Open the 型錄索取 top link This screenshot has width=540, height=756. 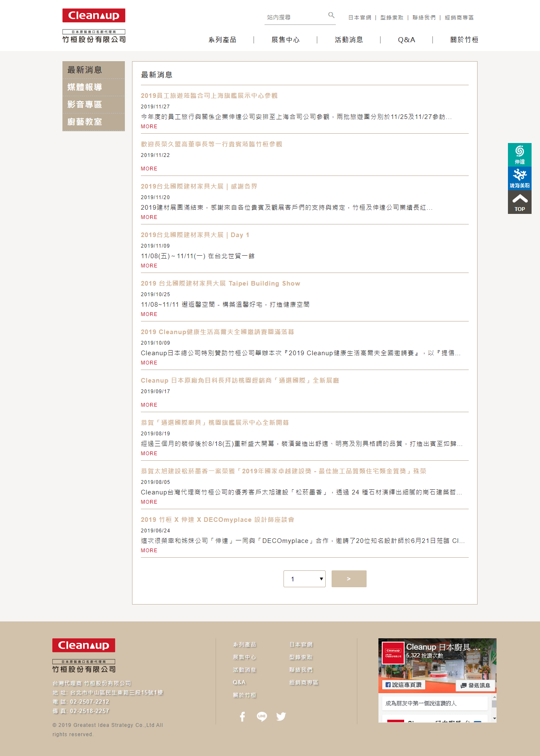tap(392, 17)
